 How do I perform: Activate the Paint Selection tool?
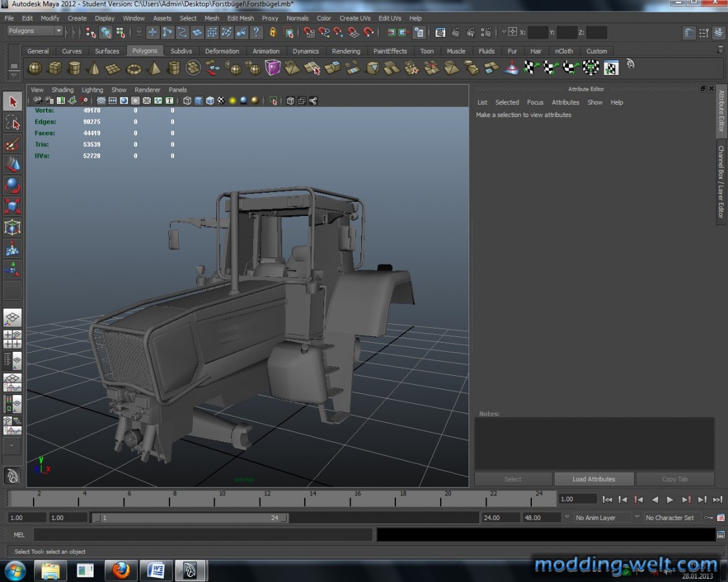point(12,144)
